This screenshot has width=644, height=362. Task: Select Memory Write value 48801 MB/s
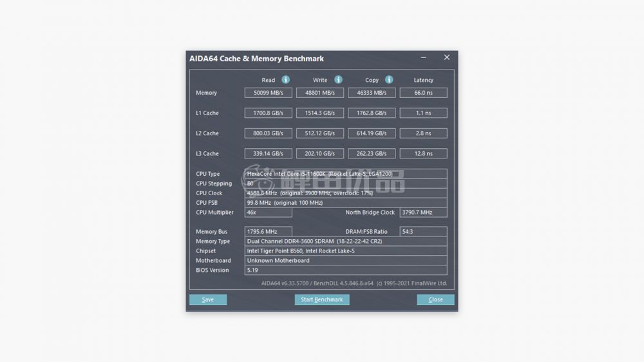(320, 93)
